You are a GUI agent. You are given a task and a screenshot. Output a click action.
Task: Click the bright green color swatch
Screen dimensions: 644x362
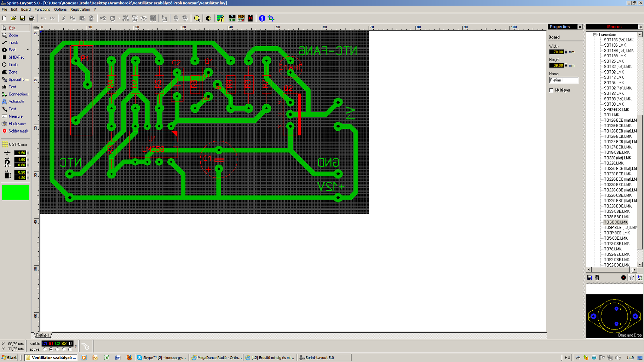click(x=15, y=192)
